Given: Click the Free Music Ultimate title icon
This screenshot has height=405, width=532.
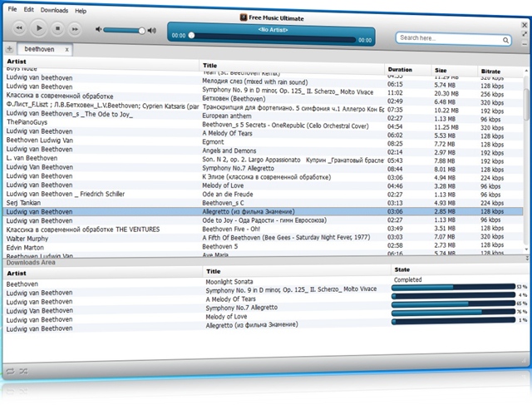Looking at the screenshot, I should point(244,17).
